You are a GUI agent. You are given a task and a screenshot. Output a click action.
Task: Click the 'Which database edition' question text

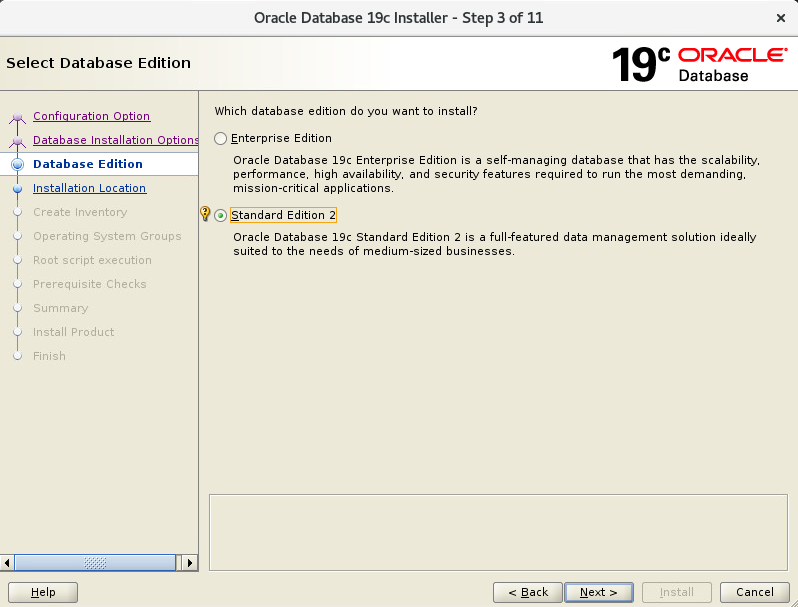click(x=346, y=111)
